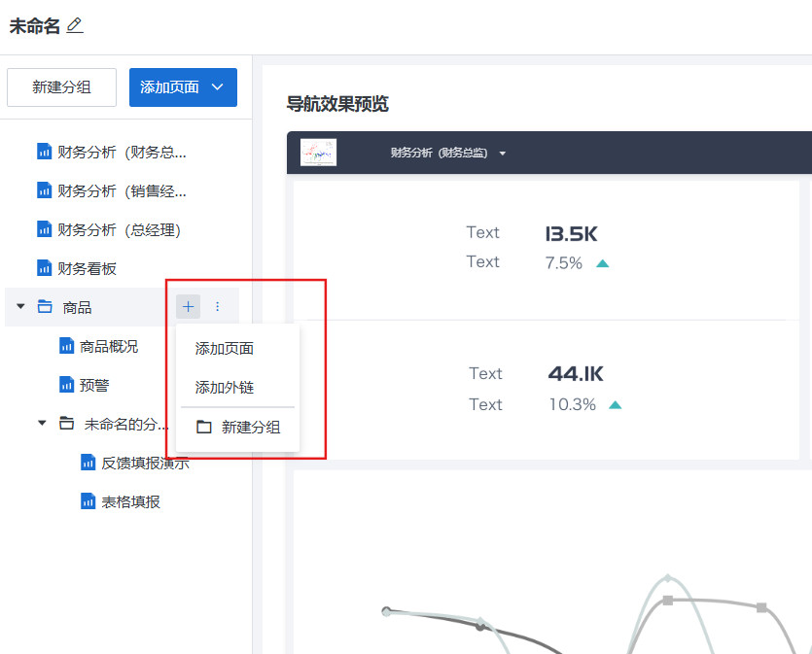812x654 pixels.
Task: Click the blue 添加页面 button
Action: (183, 87)
